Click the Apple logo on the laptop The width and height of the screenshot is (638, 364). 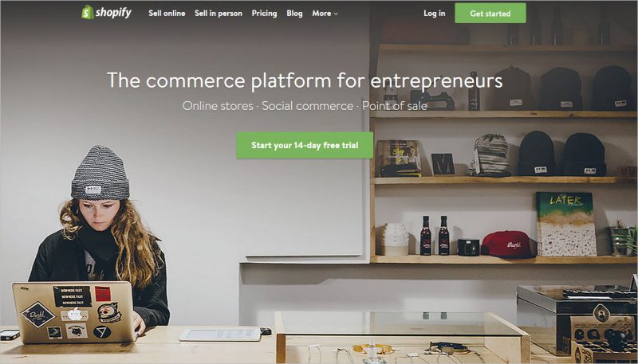(74, 314)
